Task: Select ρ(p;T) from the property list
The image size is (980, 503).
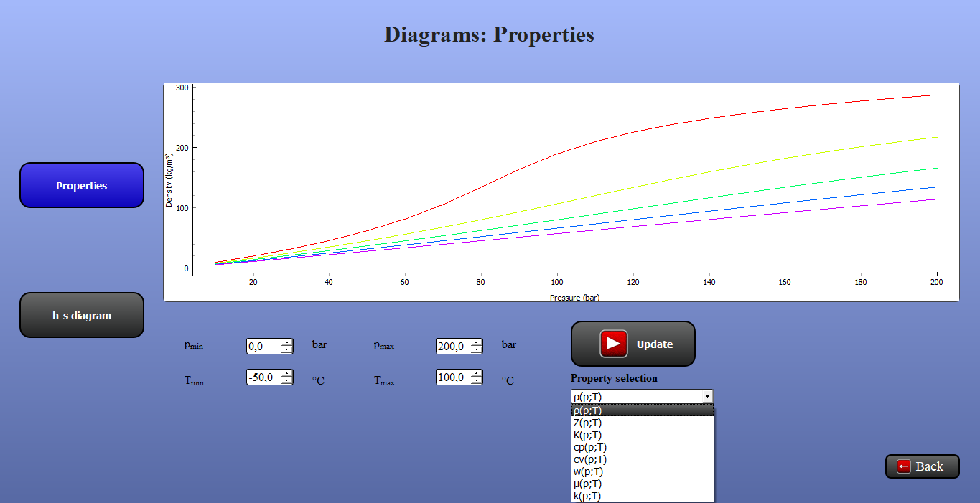Action: click(643, 410)
